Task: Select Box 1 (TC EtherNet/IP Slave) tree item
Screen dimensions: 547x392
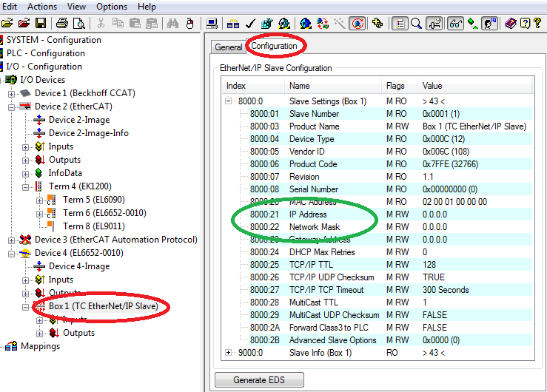Action: pos(104,306)
